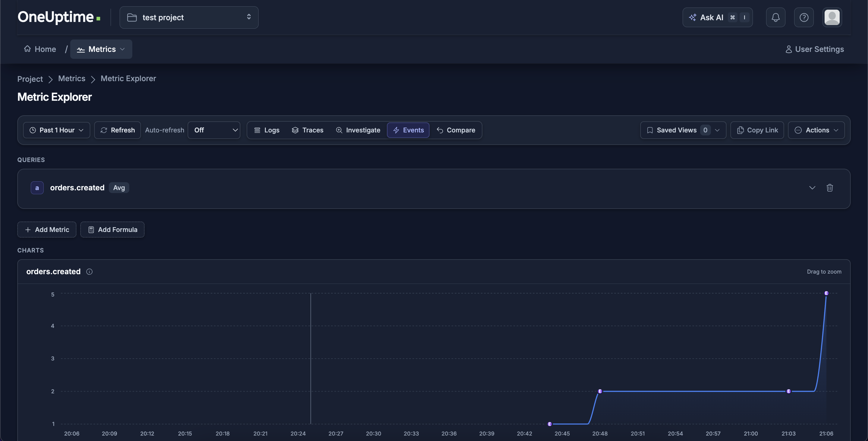Click the orders.created query name

77,188
